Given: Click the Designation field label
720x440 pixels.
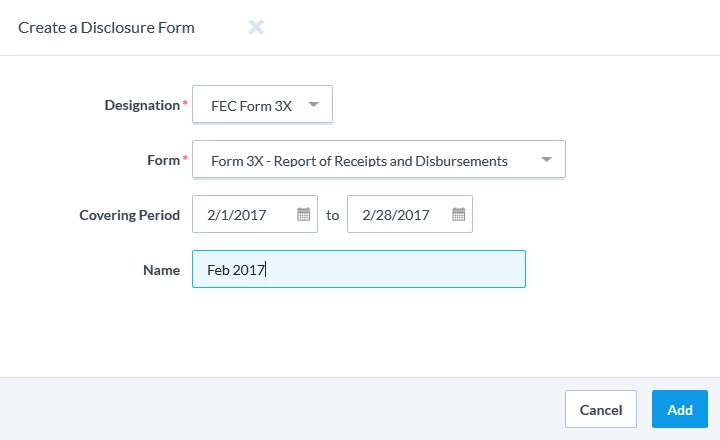Looking at the screenshot, I should [142, 105].
